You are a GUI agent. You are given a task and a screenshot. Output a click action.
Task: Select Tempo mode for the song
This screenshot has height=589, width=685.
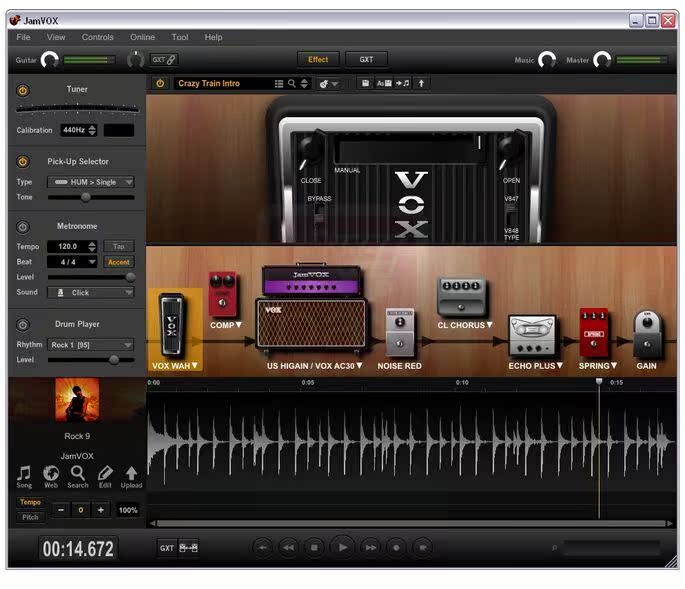click(30, 502)
